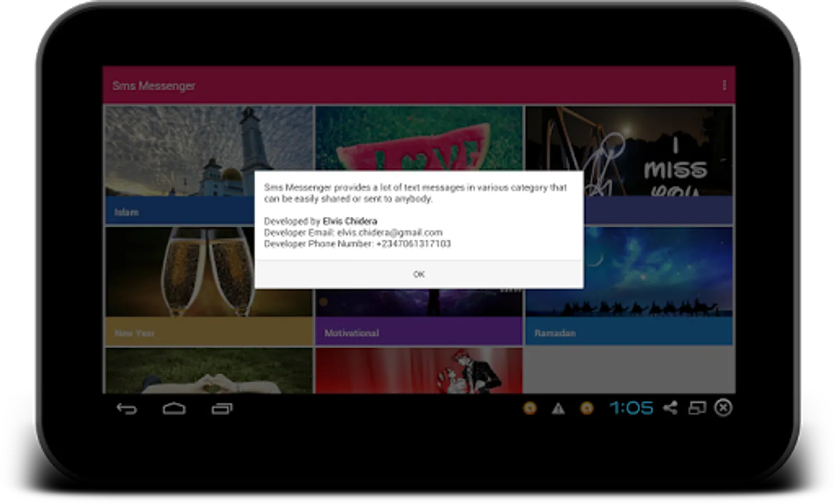Tap the share icon in status bar

(x=670, y=408)
